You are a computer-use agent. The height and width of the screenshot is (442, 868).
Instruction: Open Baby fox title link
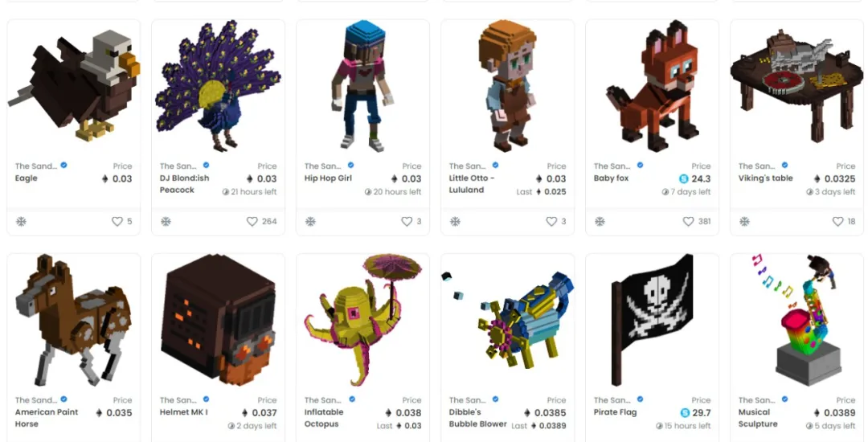click(611, 178)
